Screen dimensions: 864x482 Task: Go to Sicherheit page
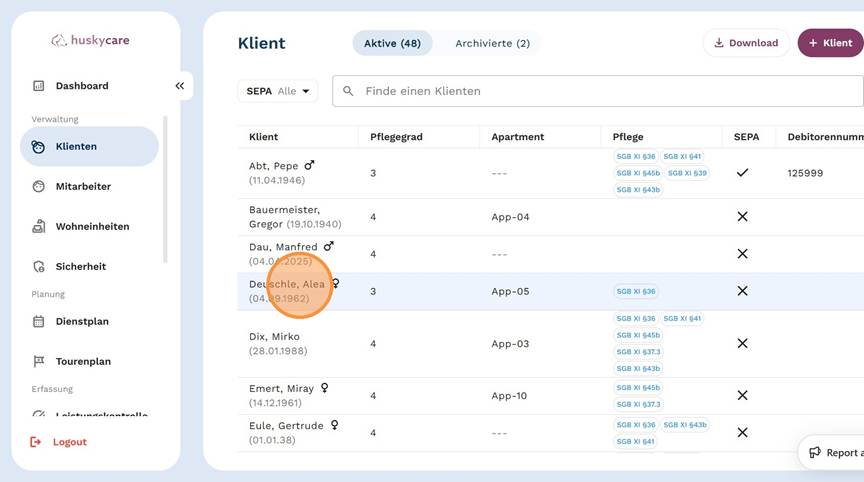(x=80, y=267)
